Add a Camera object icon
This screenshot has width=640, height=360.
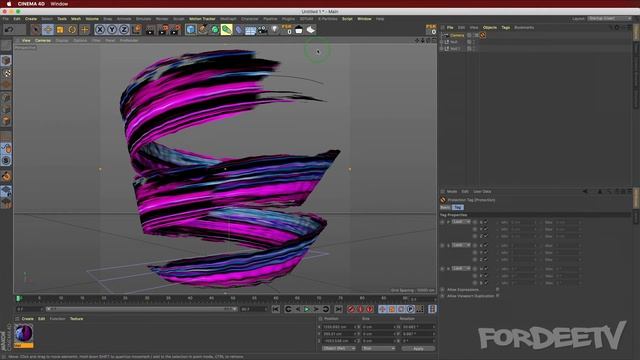tap(263, 29)
